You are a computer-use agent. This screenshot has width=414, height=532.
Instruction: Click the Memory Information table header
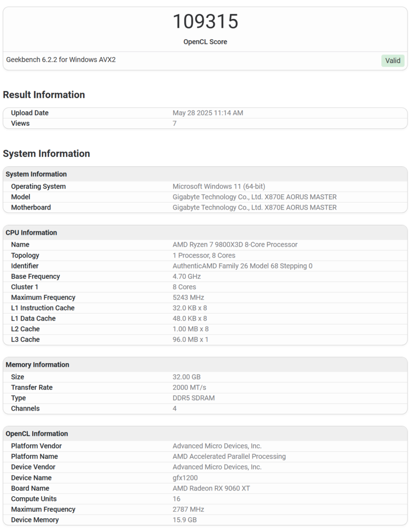(x=38, y=365)
